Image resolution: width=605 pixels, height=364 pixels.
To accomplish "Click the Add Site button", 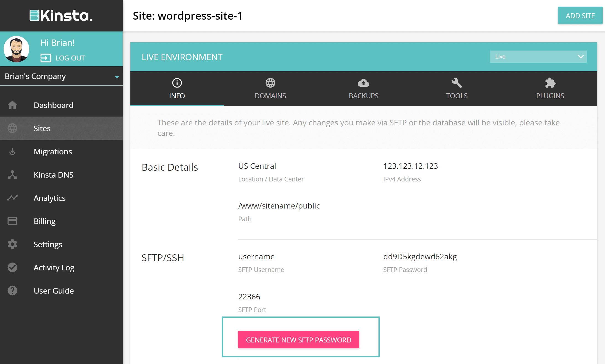I will pyautogui.click(x=580, y=15).
